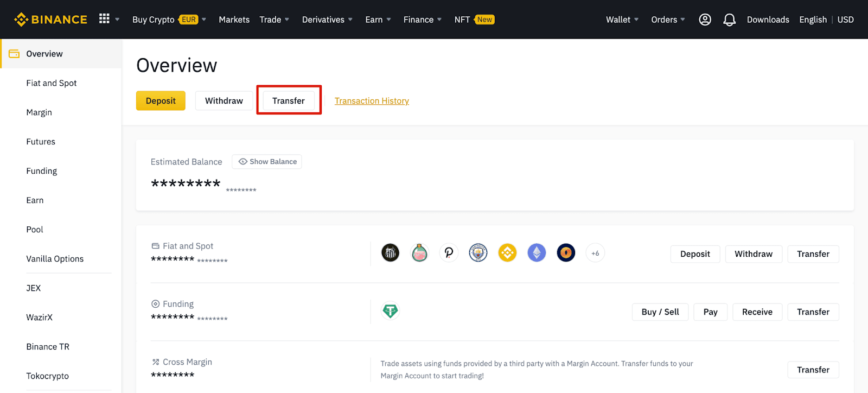Open the user profile icon

(705, 20)
